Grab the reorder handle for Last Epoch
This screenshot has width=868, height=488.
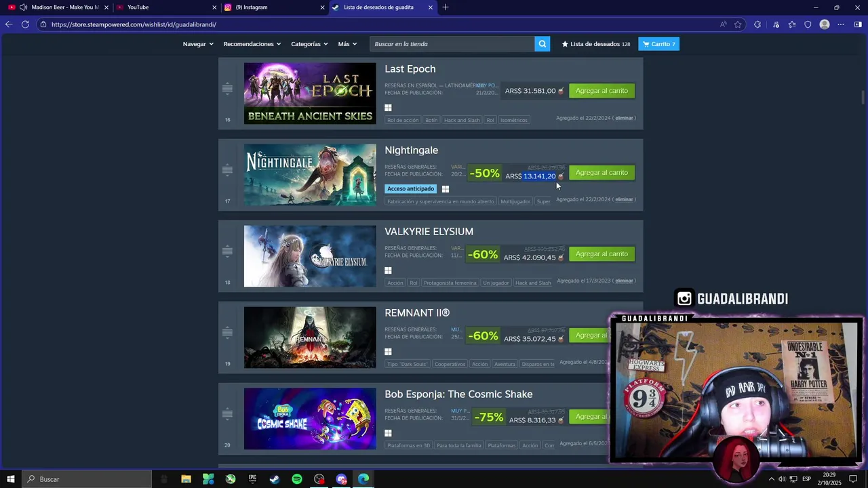click(227, 89)
